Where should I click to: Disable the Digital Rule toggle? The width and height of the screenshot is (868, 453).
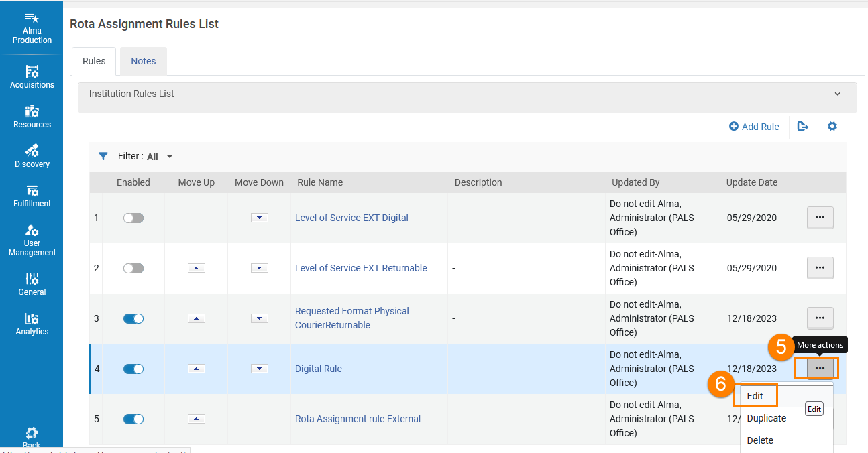(x=133, y=369)
